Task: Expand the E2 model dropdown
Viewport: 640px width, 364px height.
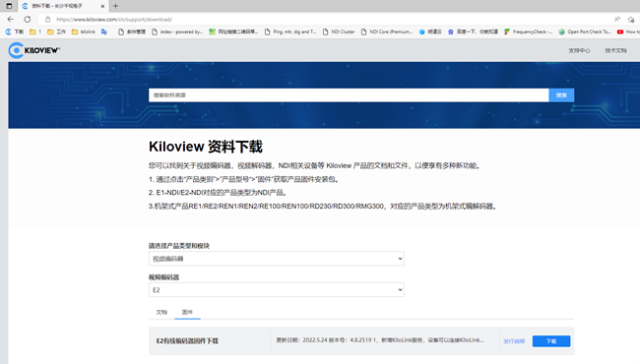Action: [277, 290]
